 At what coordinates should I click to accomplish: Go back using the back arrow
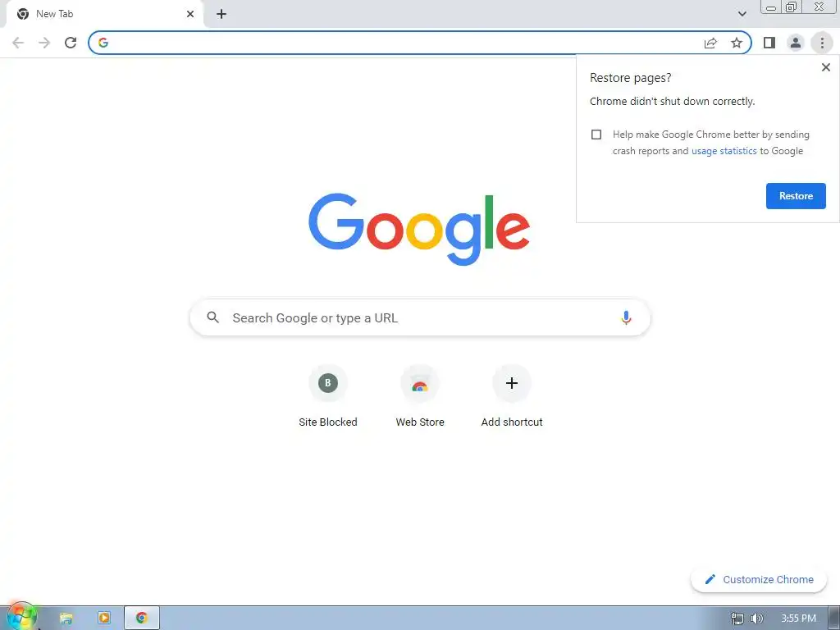point(18,43)
